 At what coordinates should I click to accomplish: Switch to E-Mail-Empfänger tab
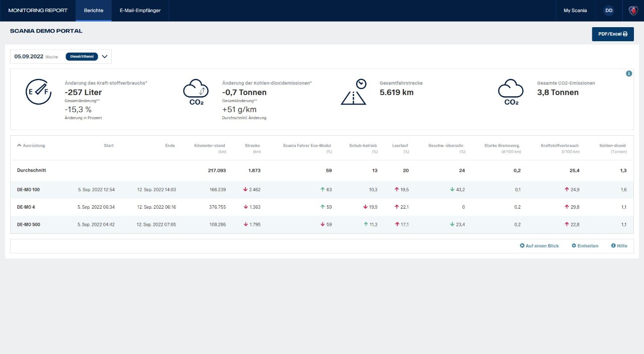[x=140, y=10]
